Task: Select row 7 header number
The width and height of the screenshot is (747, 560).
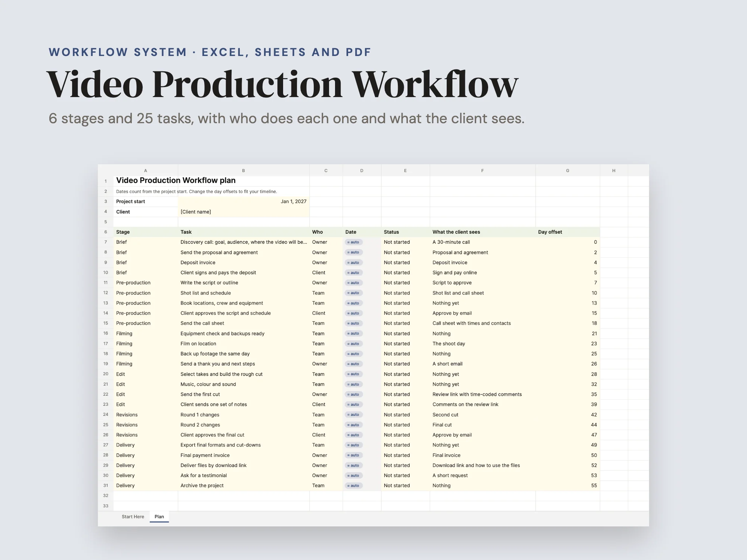Action: click(x=106, y=242)
